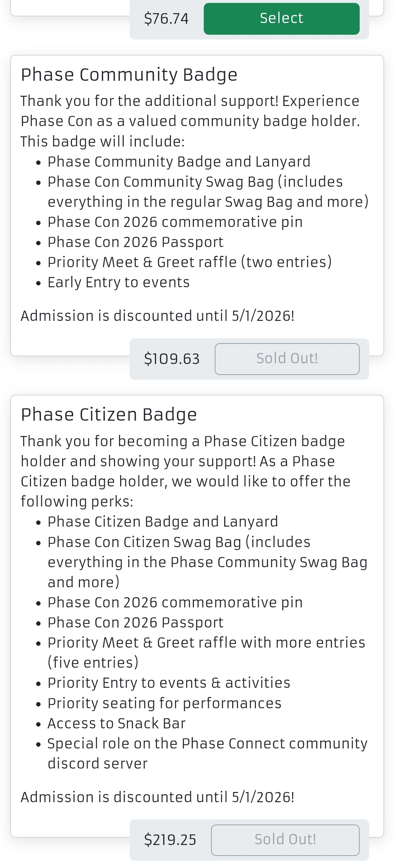Click Citizen Badge admission discount notice
394x868 pixels.
click(157, 797)
